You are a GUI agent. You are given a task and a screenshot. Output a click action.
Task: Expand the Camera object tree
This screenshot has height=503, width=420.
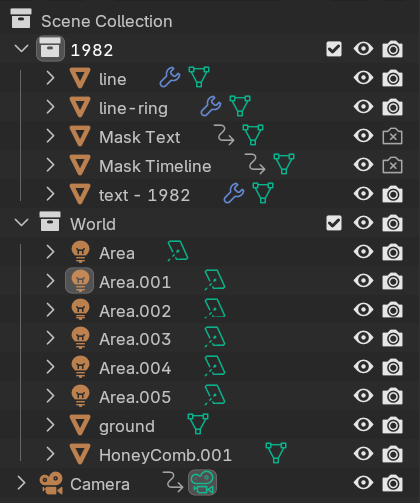click(x=21, y=483)
